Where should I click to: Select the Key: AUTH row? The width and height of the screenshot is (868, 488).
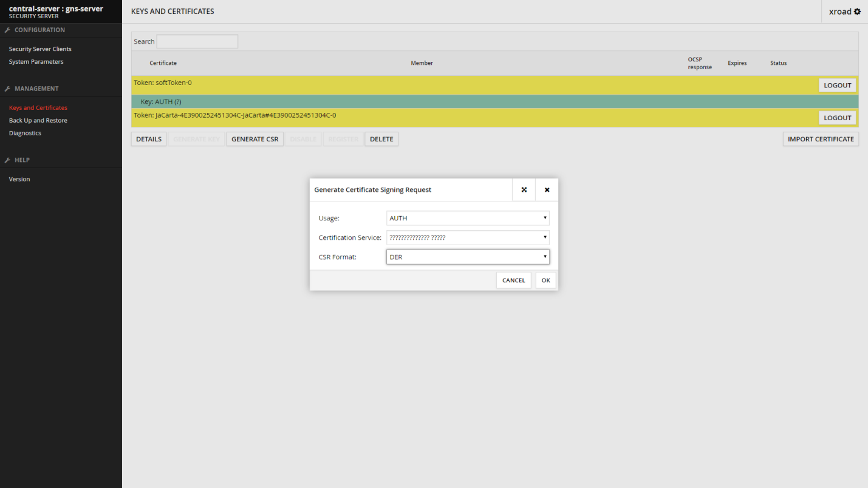tap(425, 101)
